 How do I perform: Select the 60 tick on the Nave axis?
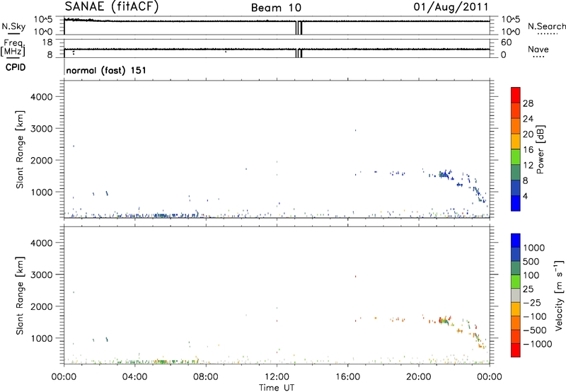coord(506,42)
